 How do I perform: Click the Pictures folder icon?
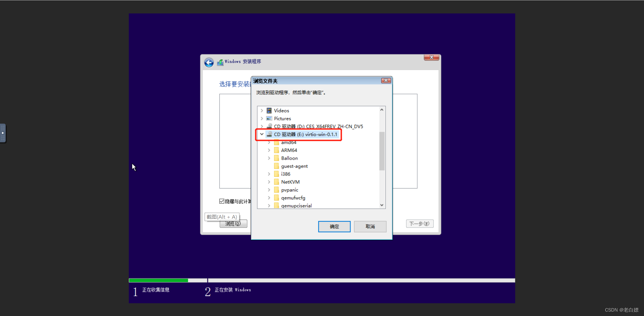point(269,118)
